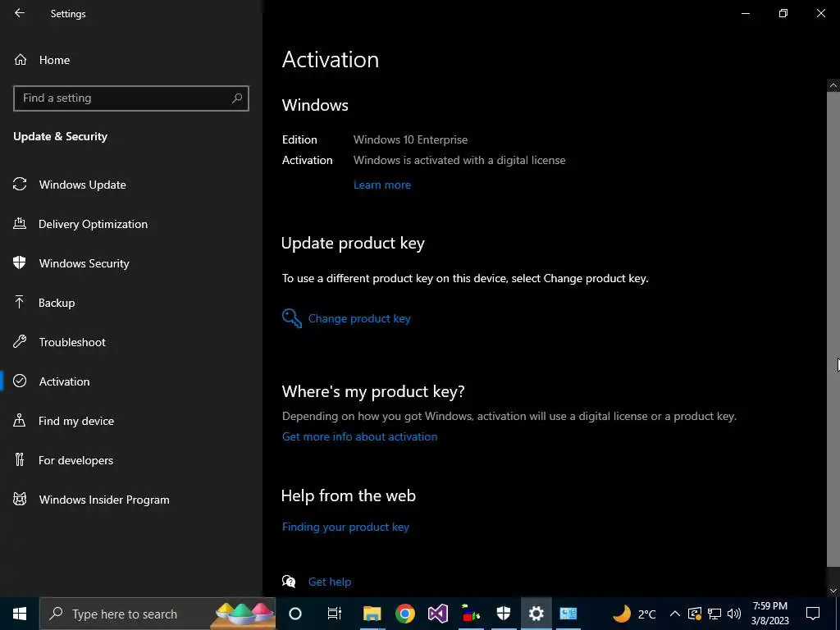
Task: Open the Action Center notifications icon
Action: (813, 614)
